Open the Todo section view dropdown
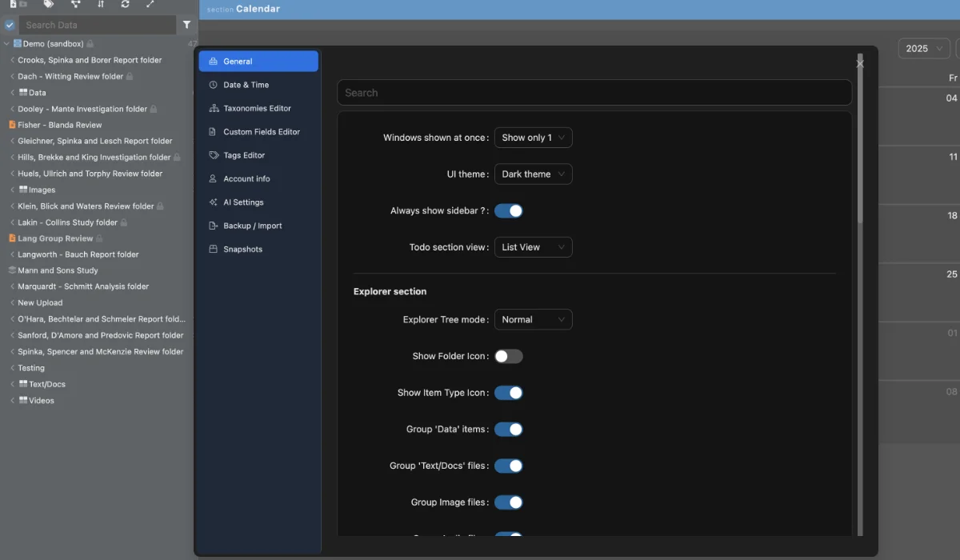The width and height of the screenshot is (960, 560). 534,247
